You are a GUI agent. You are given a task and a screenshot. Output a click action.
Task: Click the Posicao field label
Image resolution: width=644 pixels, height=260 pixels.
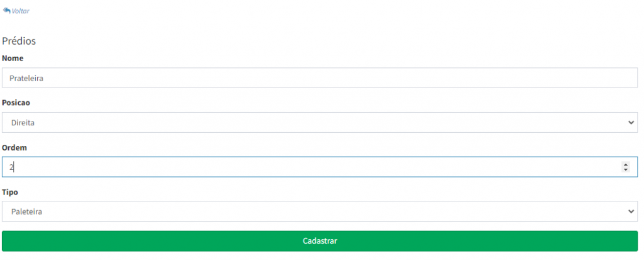[15, 103]
